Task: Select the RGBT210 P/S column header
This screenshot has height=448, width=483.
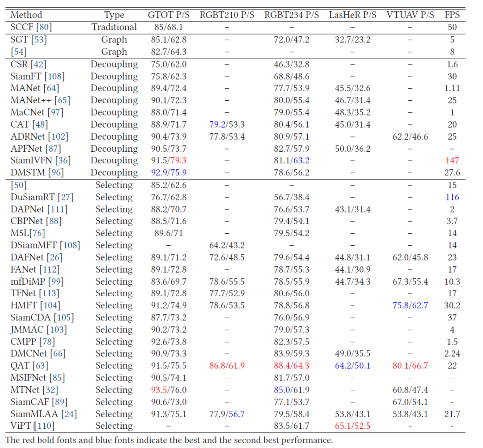Action: click(227, 15)
